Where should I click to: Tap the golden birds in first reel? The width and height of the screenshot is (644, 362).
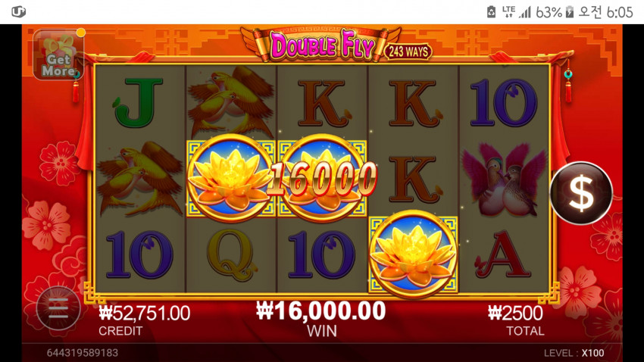point(139,178)
